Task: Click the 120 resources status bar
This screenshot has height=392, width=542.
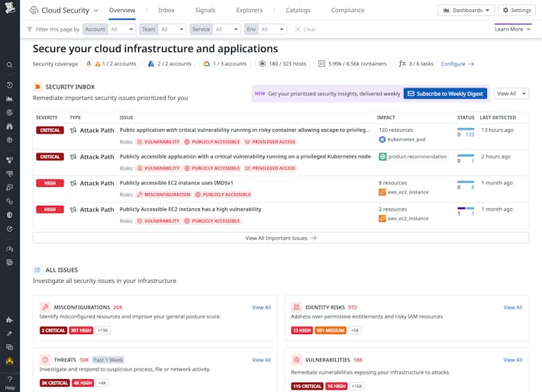Action: (x=466, y=130)
